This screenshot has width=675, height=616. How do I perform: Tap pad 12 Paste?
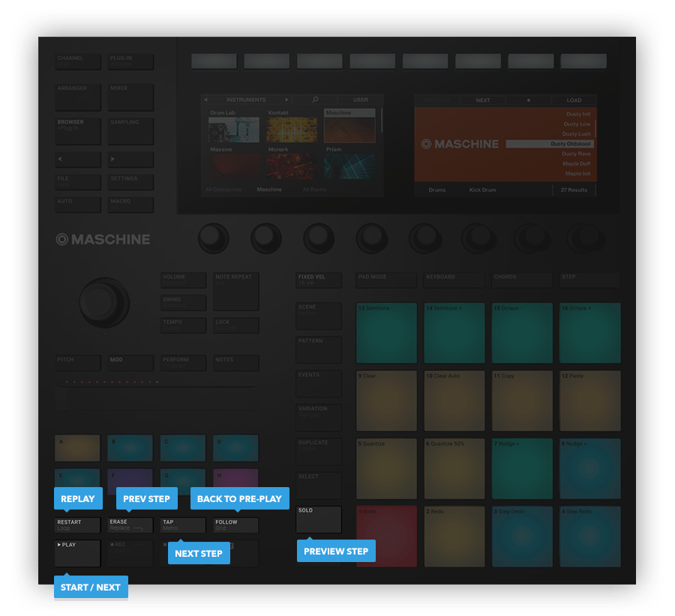590,400
